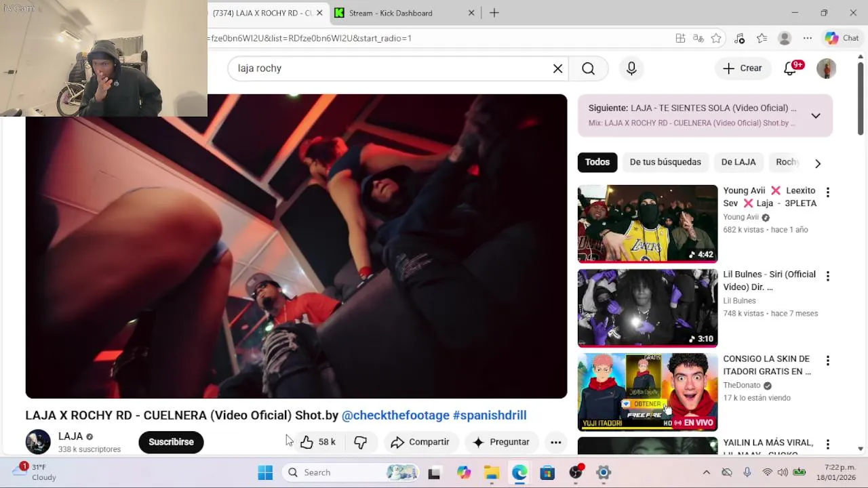Click the Crear button
868x488 pixels.
(743, 68)
